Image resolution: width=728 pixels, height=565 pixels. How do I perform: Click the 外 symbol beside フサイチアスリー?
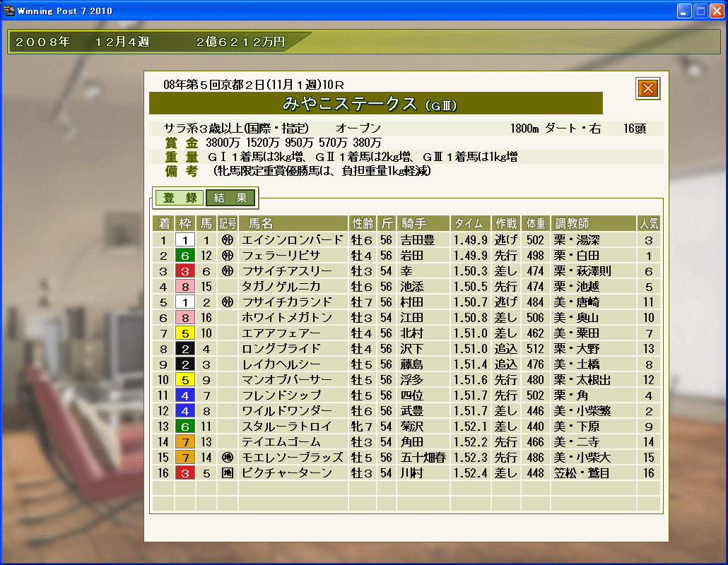click(x=227, y=271)
